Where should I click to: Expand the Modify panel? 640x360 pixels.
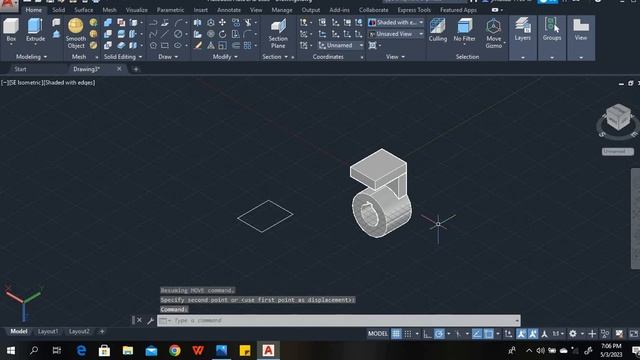225,57
